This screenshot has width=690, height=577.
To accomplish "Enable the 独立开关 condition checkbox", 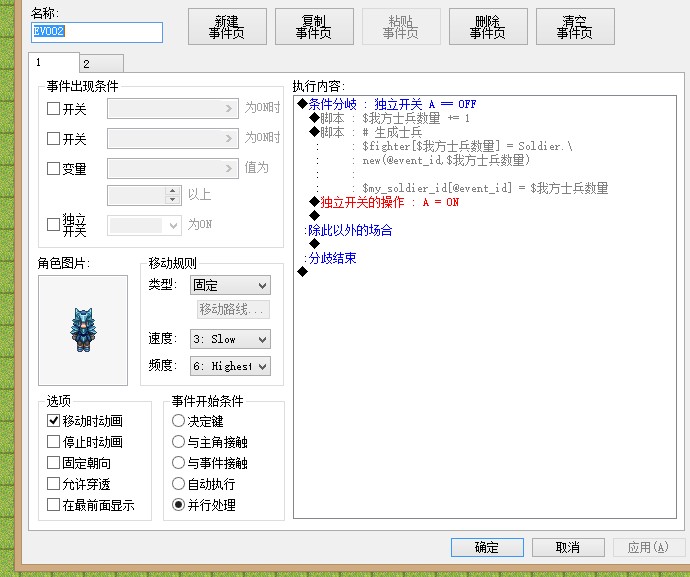I will [x=53, y=224].
